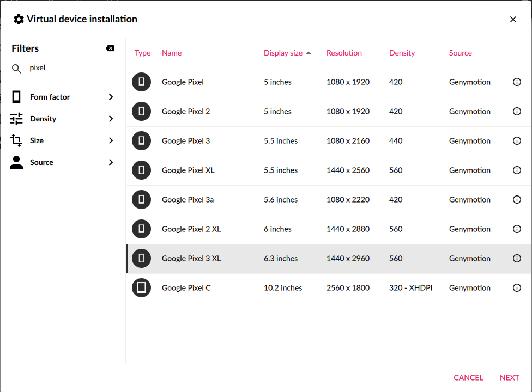Sort by Display size column
Viewport: 532px width, 392px height.
283,53
